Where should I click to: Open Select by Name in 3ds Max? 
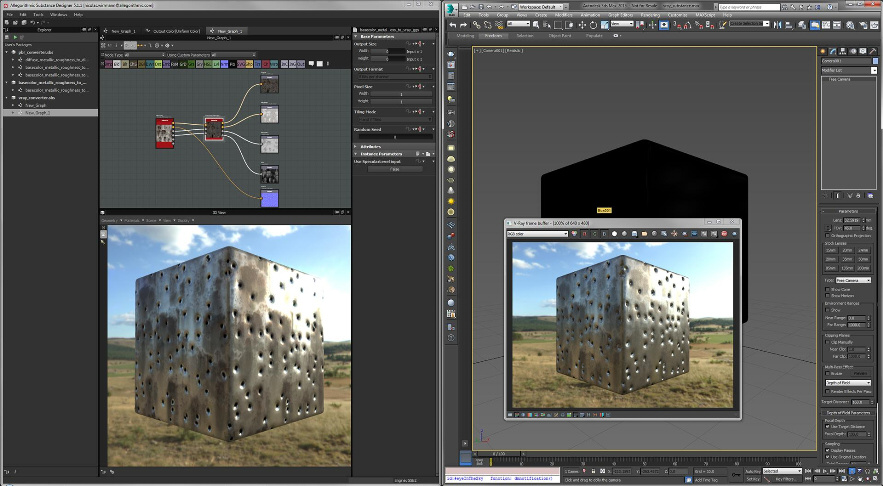pos(547,25)
